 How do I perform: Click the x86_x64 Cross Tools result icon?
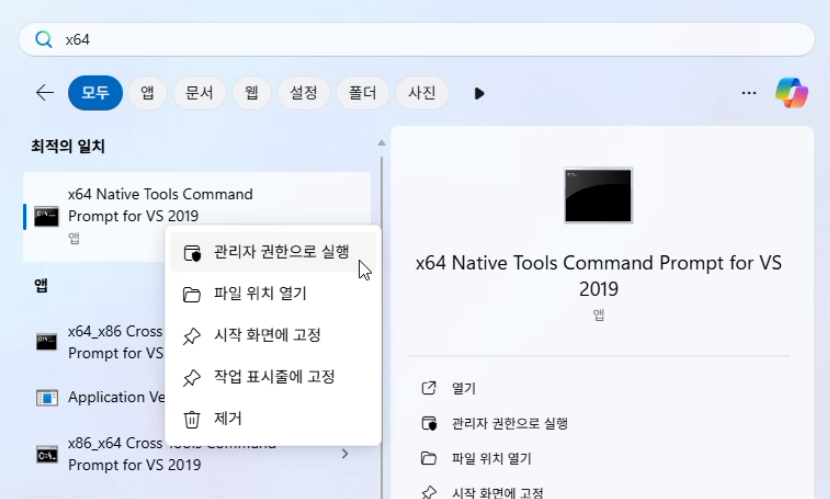tap(47, 455)
